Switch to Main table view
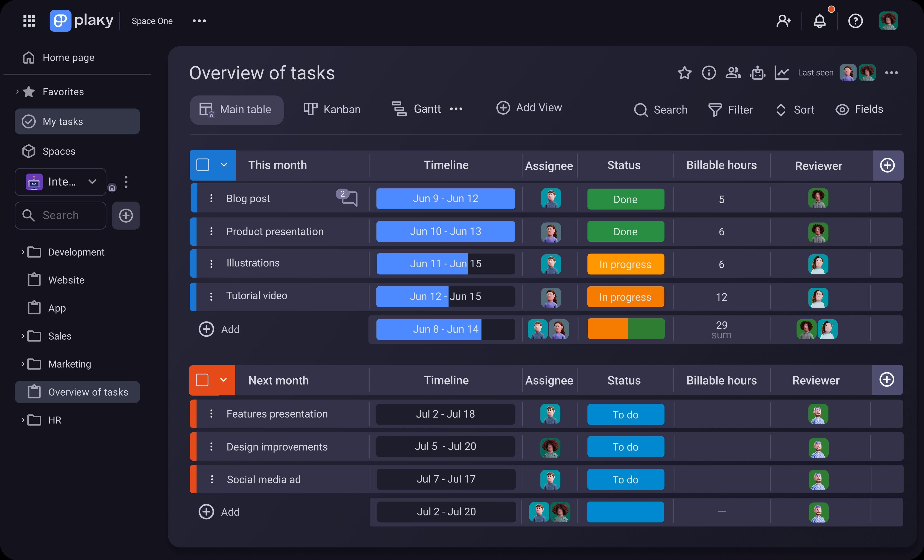 (x=237, y=110)
